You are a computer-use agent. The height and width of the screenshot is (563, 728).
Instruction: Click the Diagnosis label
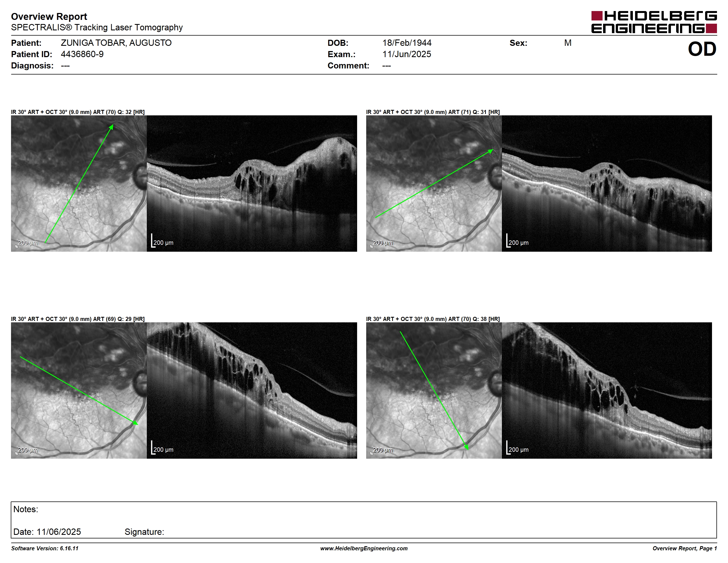pyautogui.click(x=32, y=65)
